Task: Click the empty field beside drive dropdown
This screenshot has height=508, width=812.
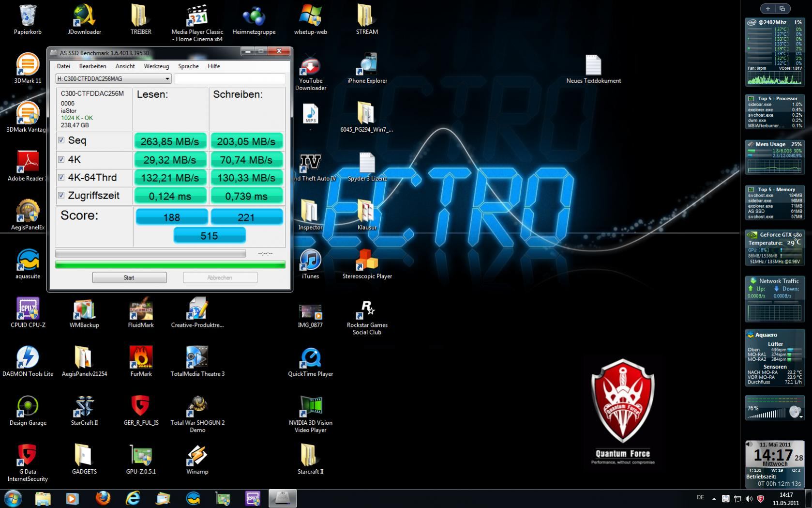Action: [x=230, y=78]
